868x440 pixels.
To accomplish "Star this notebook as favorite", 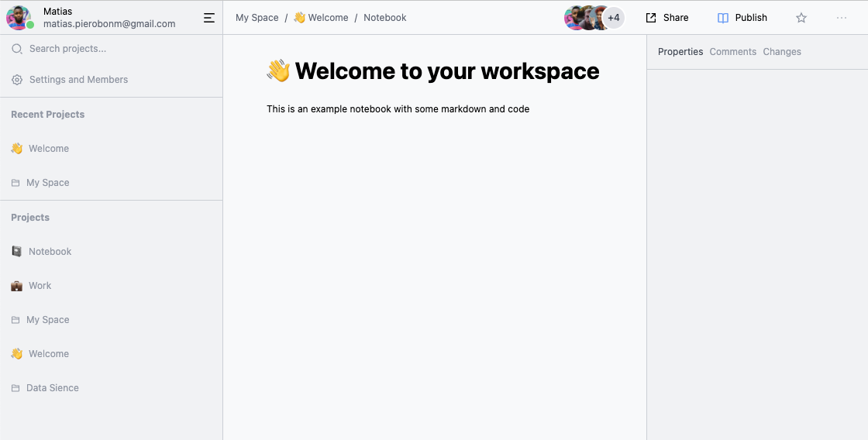I will (801, 18).
